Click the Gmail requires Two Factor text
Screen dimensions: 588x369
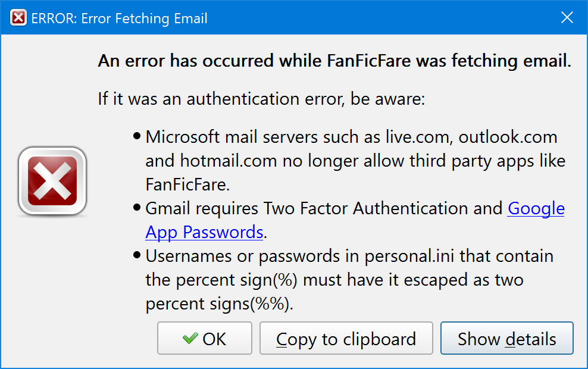point(324,208)
